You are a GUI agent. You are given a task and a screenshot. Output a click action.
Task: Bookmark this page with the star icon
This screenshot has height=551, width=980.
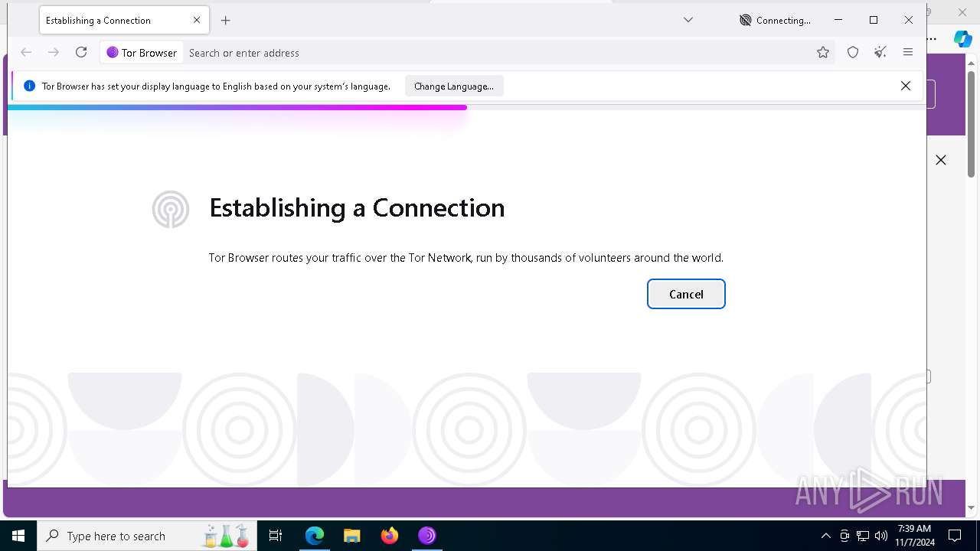pyautogui.click(x=823, y=52)
